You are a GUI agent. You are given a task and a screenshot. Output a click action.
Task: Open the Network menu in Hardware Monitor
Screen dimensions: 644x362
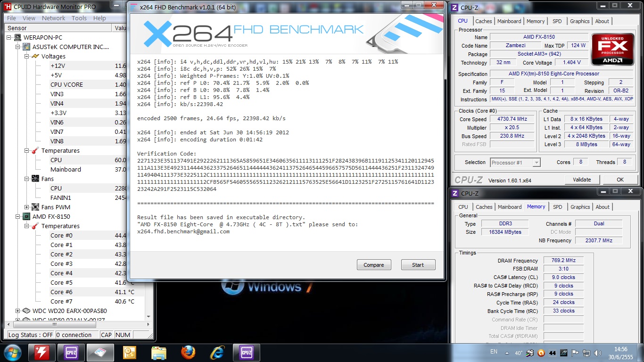click(54, 18)
